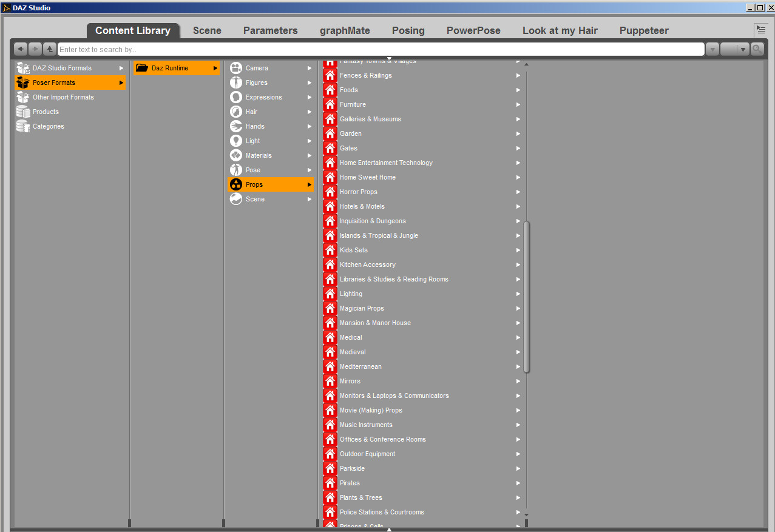
Task: Click the Props category icon
Action: pyautogui.click(x=236, y=184)
